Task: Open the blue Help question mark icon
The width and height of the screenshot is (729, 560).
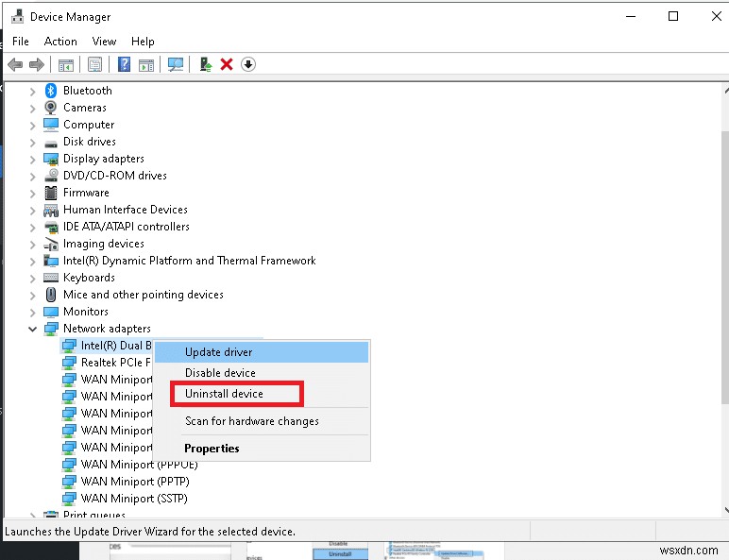Action: tap(124, 64)
